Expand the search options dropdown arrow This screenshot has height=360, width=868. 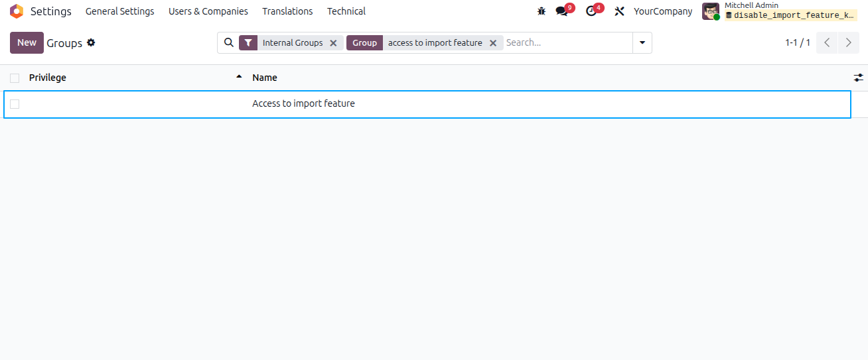642,42
